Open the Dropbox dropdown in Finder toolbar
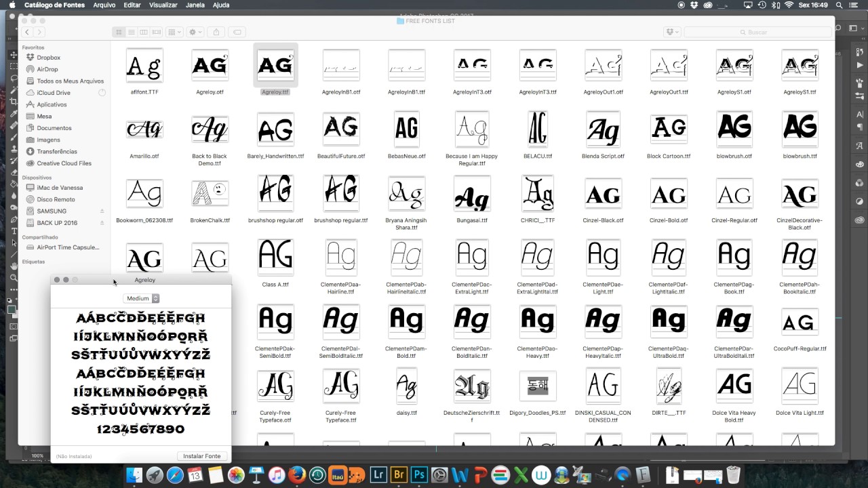Image resolution: width=868 pixels, height=488 pixels. [x=673, y=32]
